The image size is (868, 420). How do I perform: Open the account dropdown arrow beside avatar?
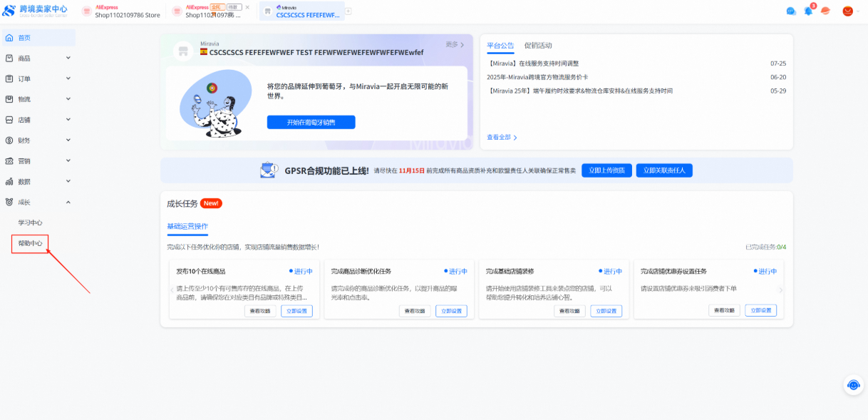858,11
